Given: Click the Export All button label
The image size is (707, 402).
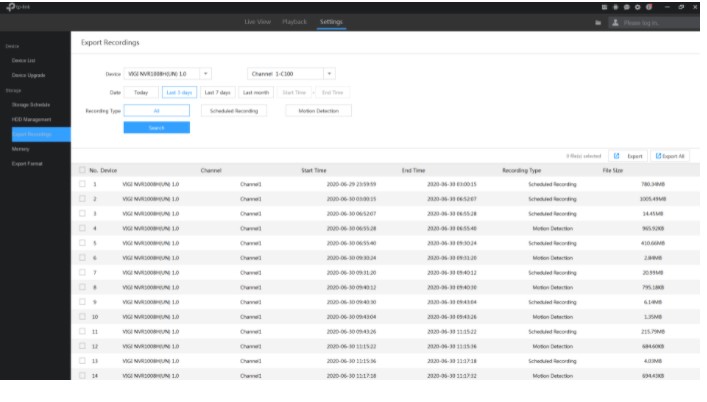Looking at the screenshot, I should 673,156.
